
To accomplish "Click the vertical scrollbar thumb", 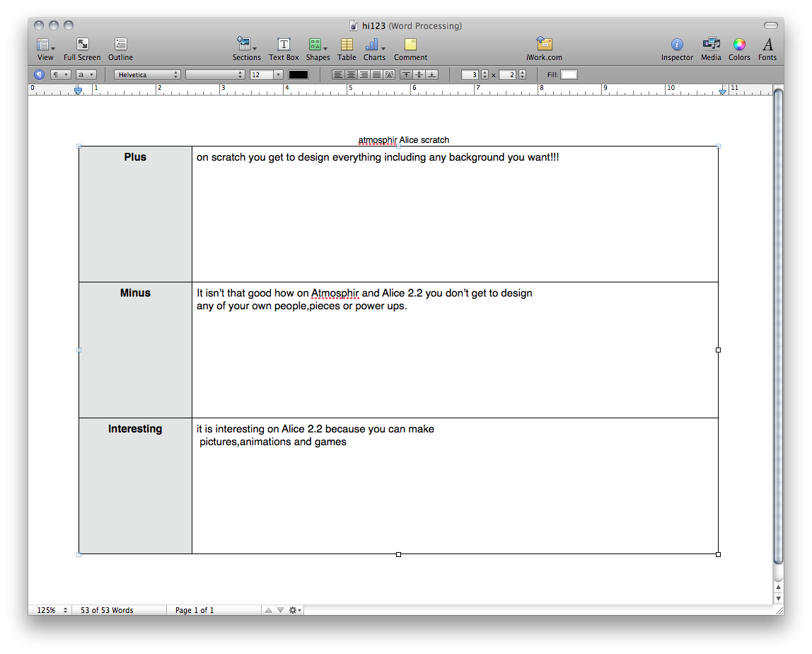I will click(x=778, y=326).
